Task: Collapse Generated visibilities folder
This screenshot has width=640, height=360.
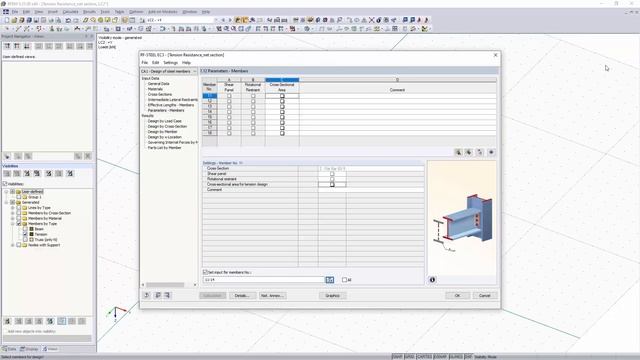Action: [x=7, y=202]
